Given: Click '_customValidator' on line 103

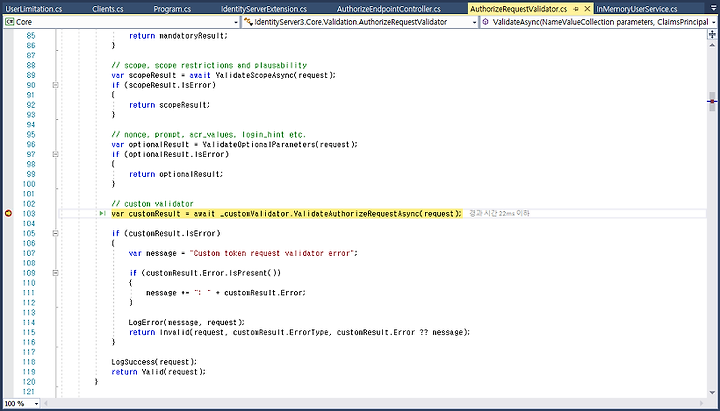Looking at the screenshot, I should [x=255, y=214].
